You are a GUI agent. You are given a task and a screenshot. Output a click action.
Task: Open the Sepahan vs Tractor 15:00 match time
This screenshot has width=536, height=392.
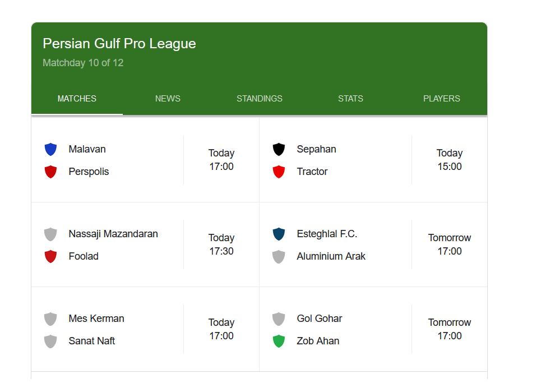[449, 160]
